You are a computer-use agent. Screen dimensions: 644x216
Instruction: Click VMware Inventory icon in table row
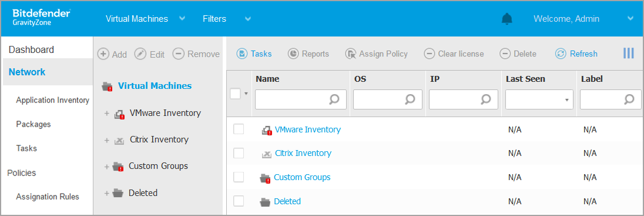coord(267,131)
